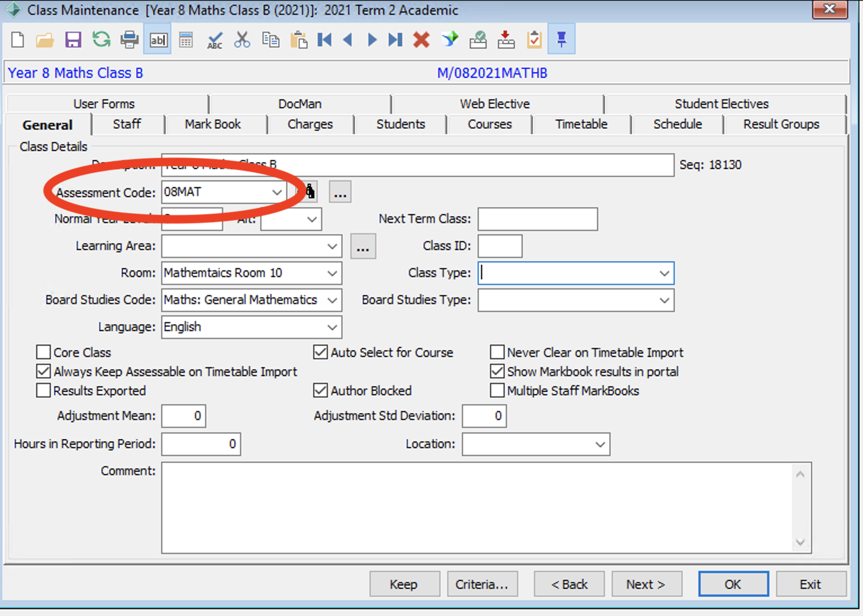The height and width of the screenshot is (616, 863).
Task: Click the ellipsis button beside Assessment Code
Action: click(x=340, y=192)
